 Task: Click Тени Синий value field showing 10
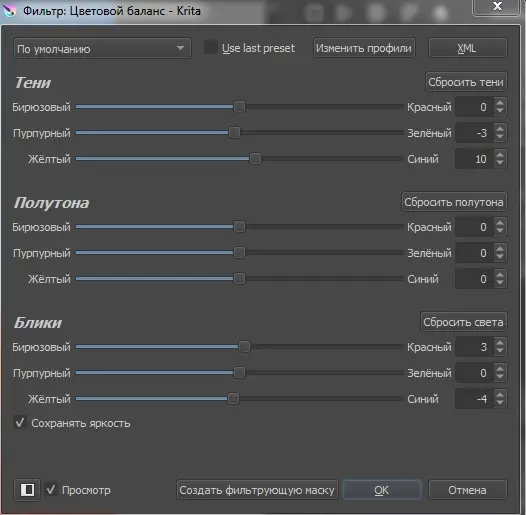click(x=474, y=159)
